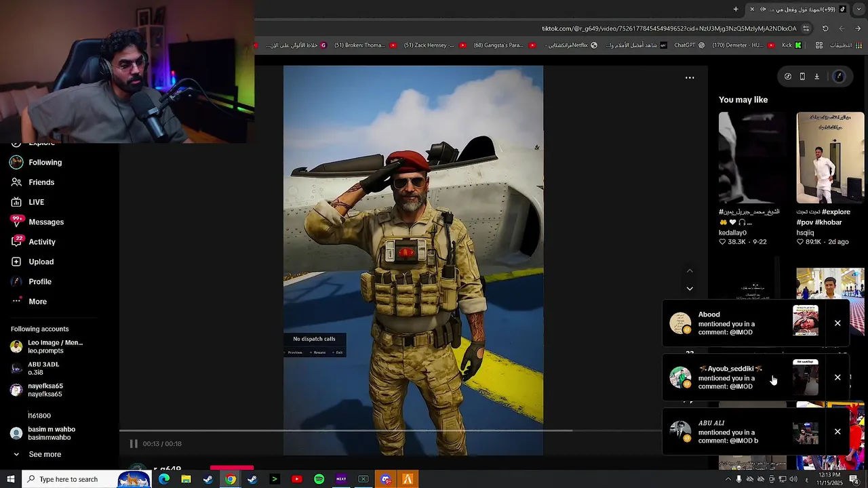Open Windows notification center
Viewport: 868px width, 488px height.
click(854, 479)
